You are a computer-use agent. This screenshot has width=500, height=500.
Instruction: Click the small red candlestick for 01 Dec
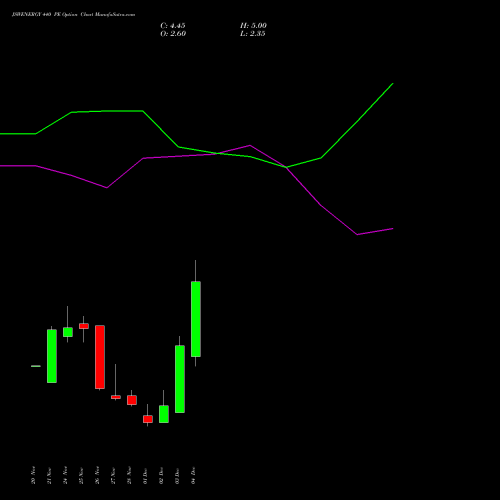point(148,419)
